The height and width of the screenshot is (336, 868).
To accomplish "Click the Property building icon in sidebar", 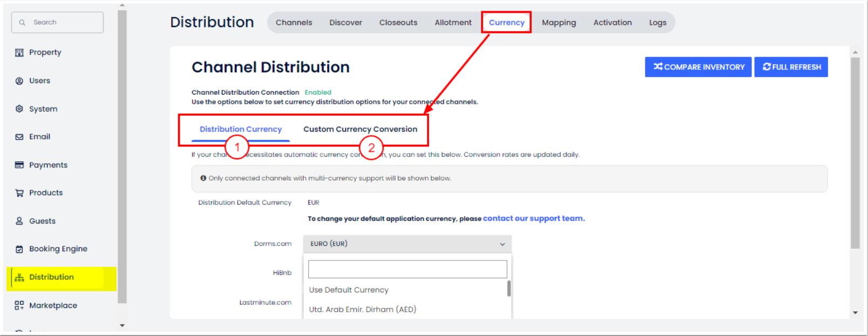I will [x=19, y=52].
